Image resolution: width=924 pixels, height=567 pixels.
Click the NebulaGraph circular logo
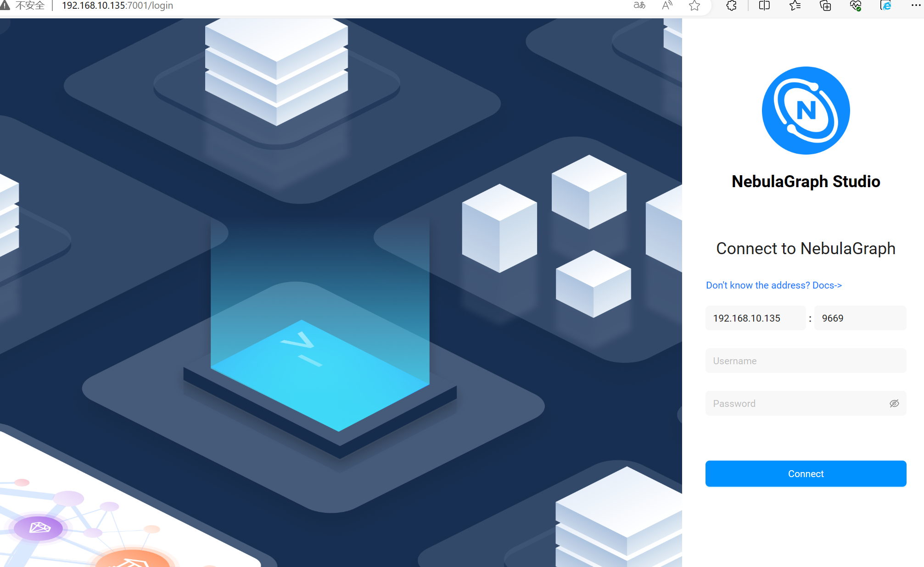click(806, 111)
